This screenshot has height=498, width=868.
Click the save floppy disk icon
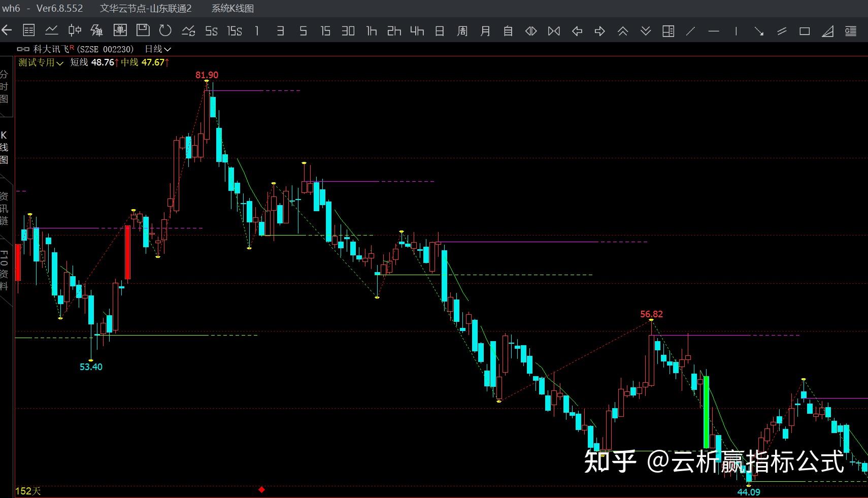click(x=143, y=30)
